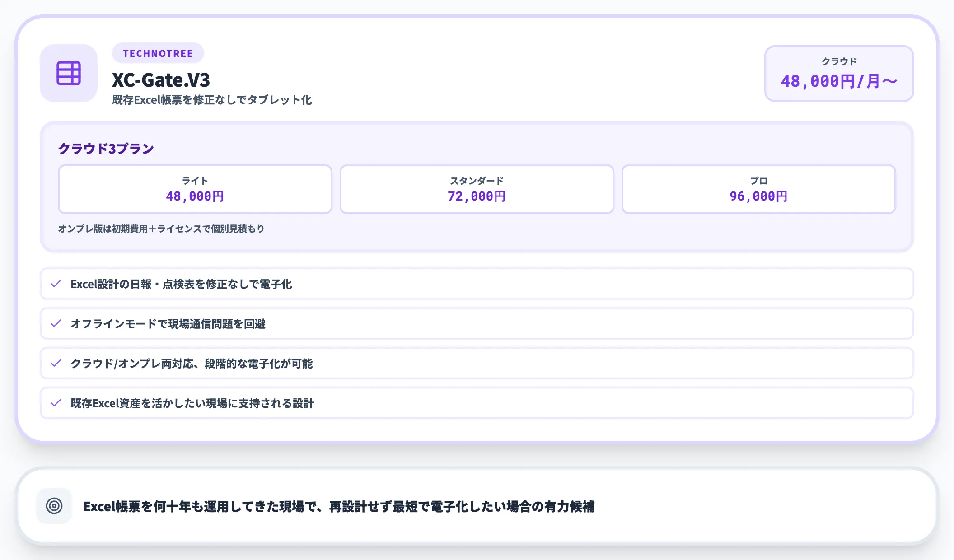The width and height of the screenshot is (954, 560).
Task: Click subtitle 既存Excel帳票を修正なしでタブレット化
Action: pos(212,100)
